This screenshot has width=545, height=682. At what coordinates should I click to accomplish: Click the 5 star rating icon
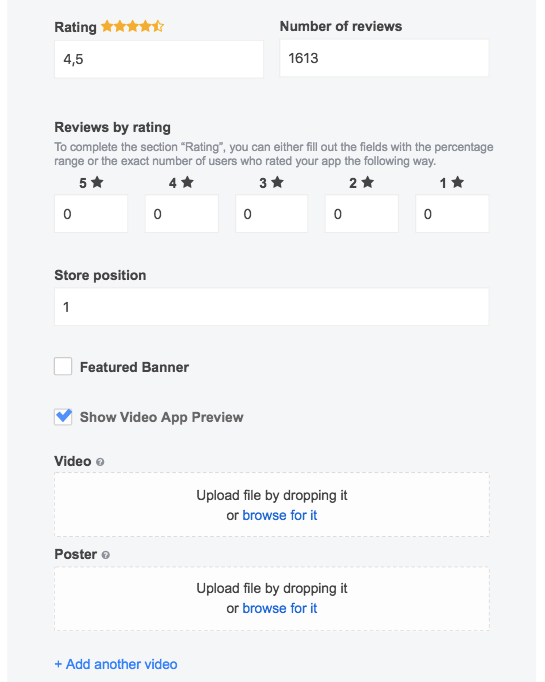tap(97, 182)
